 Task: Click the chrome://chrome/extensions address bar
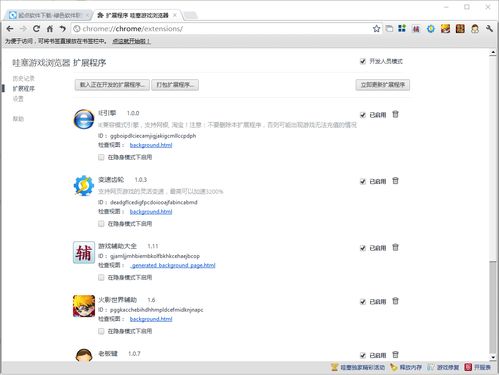click(x=220, y=29)
